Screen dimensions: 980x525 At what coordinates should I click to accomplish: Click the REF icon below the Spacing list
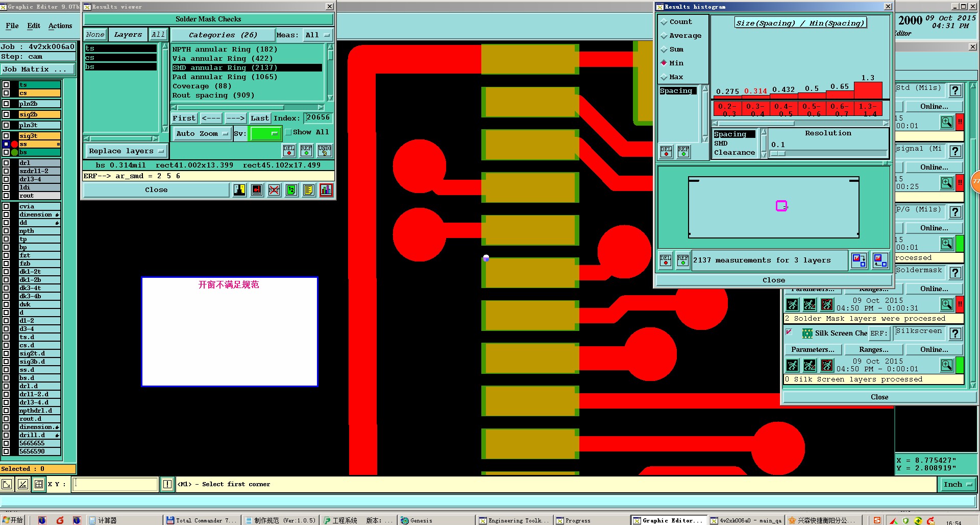tap(683, 152)
